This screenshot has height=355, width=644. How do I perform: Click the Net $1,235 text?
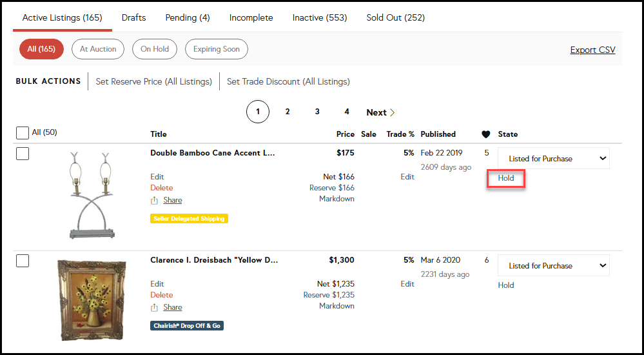(336, 284)
